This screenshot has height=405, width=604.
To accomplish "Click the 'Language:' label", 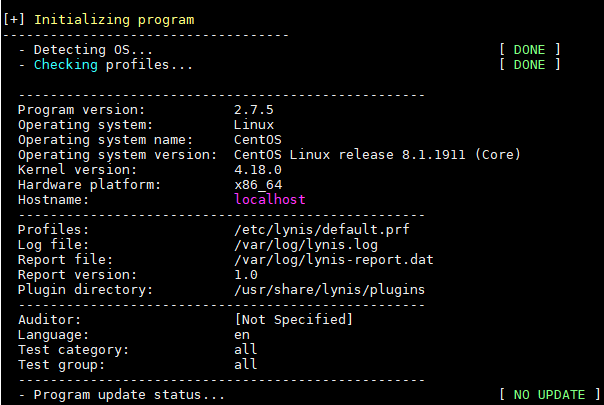I will pyautogui.click(x=53, y=335).
